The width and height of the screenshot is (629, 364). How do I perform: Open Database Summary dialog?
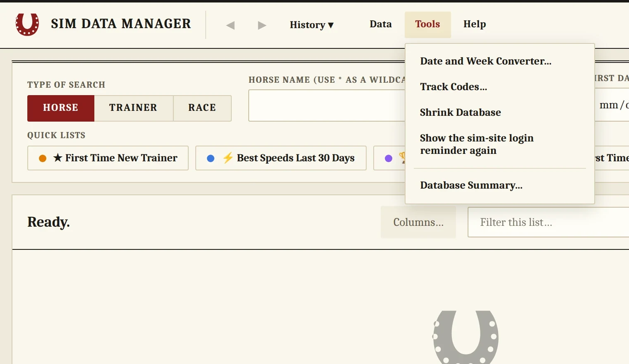point(500,185)
